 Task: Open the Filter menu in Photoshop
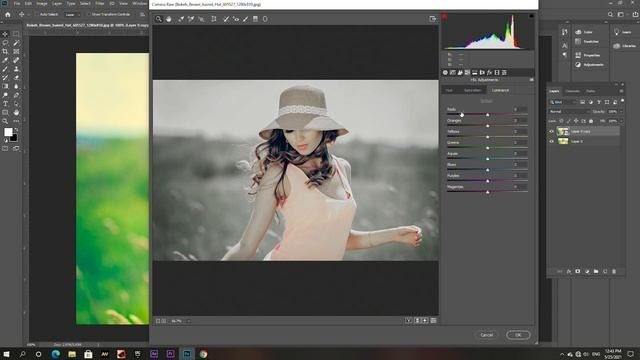[100, 3]
